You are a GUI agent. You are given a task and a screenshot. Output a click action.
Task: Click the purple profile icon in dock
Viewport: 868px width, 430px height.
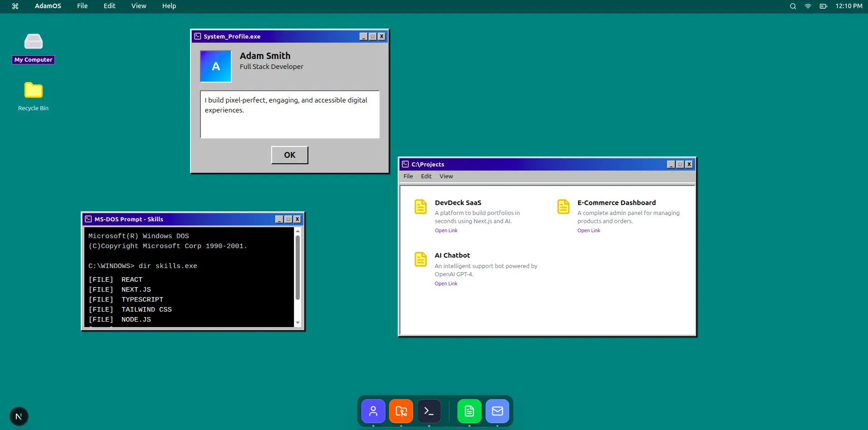click(373, 411)
